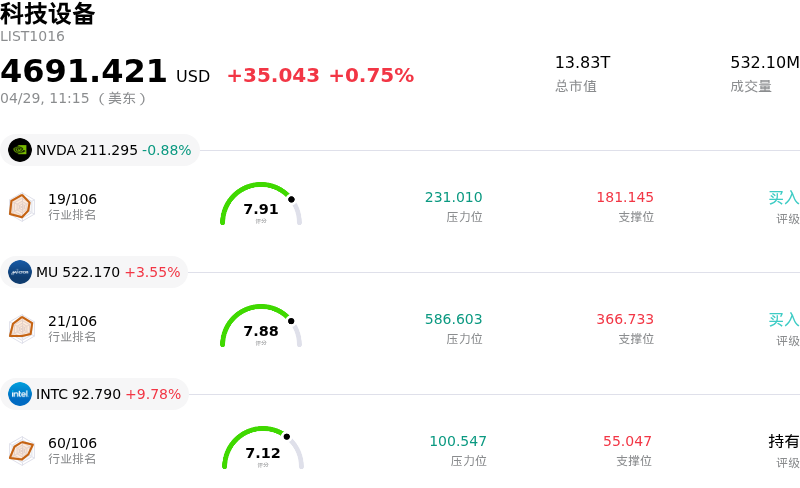The height and width of the screenshot is (488, 800).
Task: Click NVDA industry rank 19/106
Action: click(x=73, y=199)
